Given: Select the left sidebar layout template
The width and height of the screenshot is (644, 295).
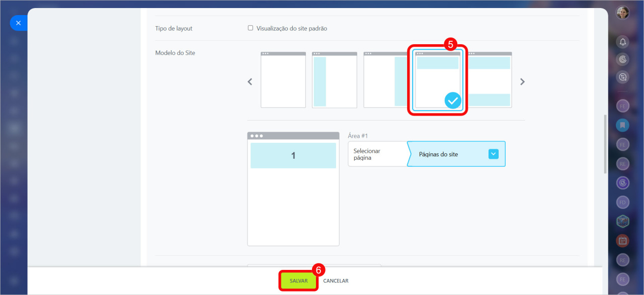Looking at the screenshot, I should (335, 80).
